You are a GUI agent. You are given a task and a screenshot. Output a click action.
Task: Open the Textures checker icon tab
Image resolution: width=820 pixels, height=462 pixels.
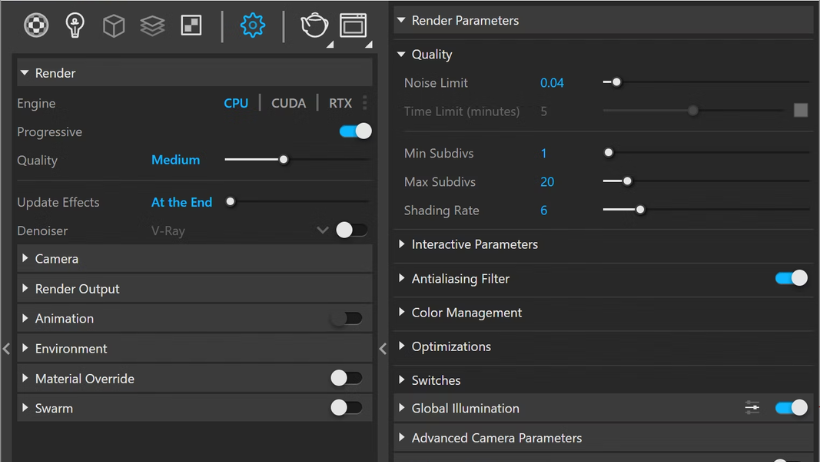(x=191, y=25)
